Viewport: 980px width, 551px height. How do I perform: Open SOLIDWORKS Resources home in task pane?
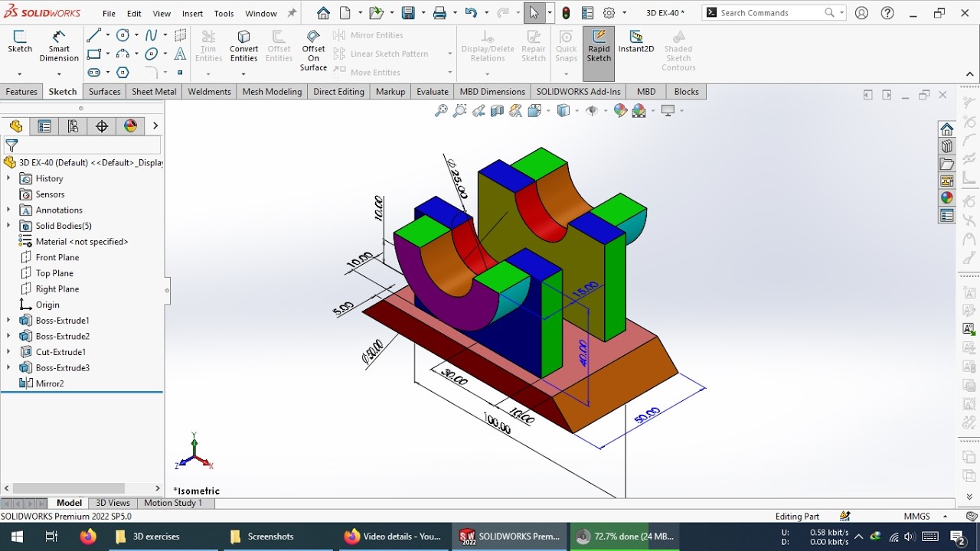pyautogui.click(x=947, y=129)
